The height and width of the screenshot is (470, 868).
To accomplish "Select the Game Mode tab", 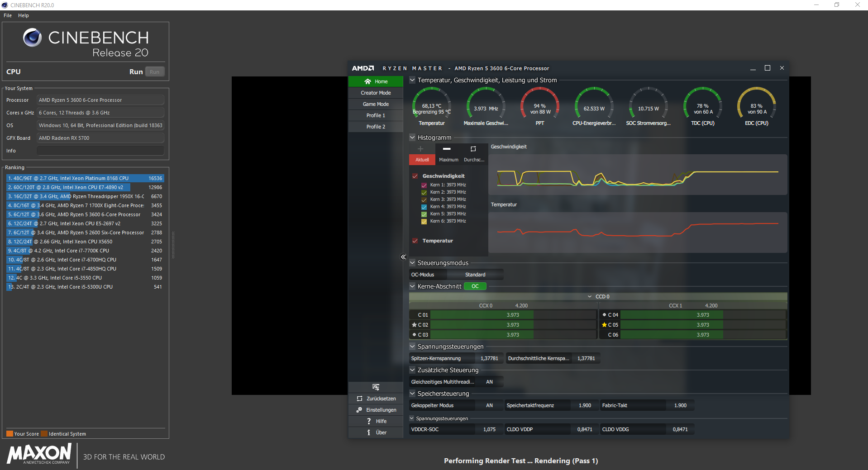I will click(x=376, y=104).
